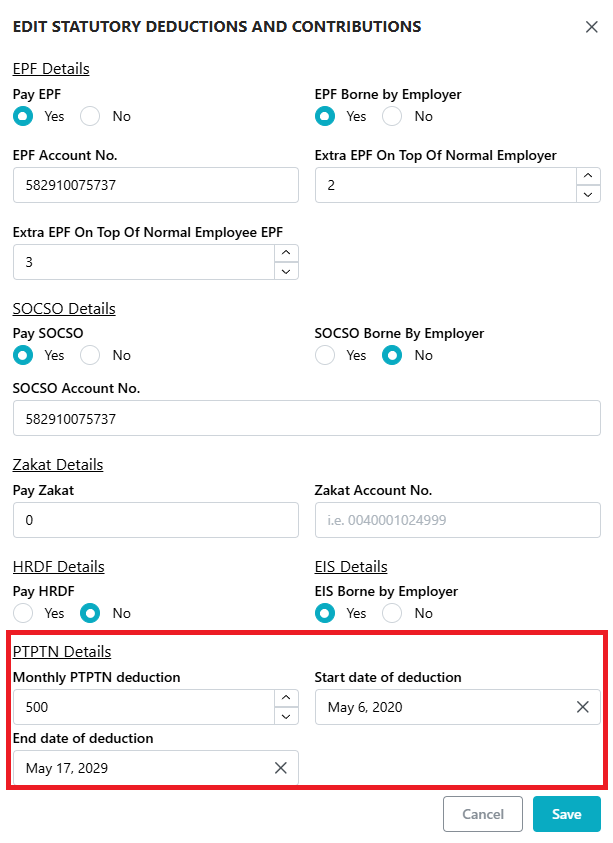Clear the start date of deduction
Screen dimensions: 613x843
tap(583, 707)
